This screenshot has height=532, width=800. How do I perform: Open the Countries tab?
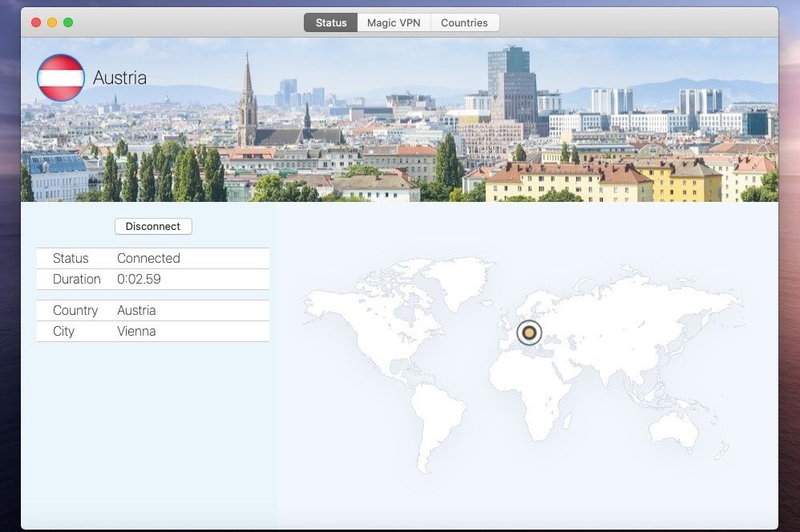465,22
